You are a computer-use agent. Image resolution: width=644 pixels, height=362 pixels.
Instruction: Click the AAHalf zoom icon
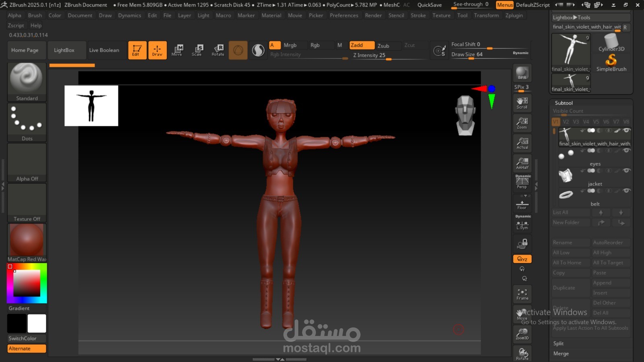[522, 163]
